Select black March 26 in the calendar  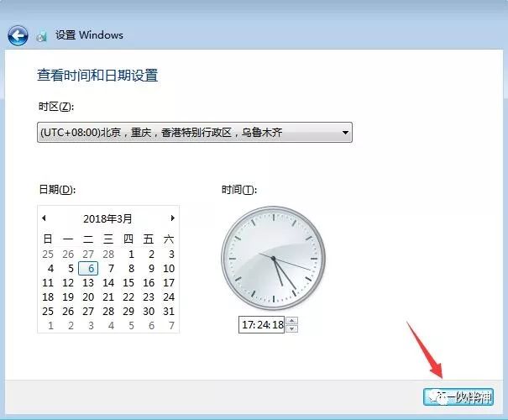68,311
